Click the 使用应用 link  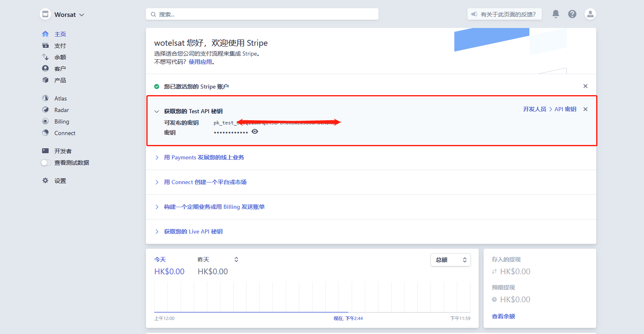click(200, 62)
